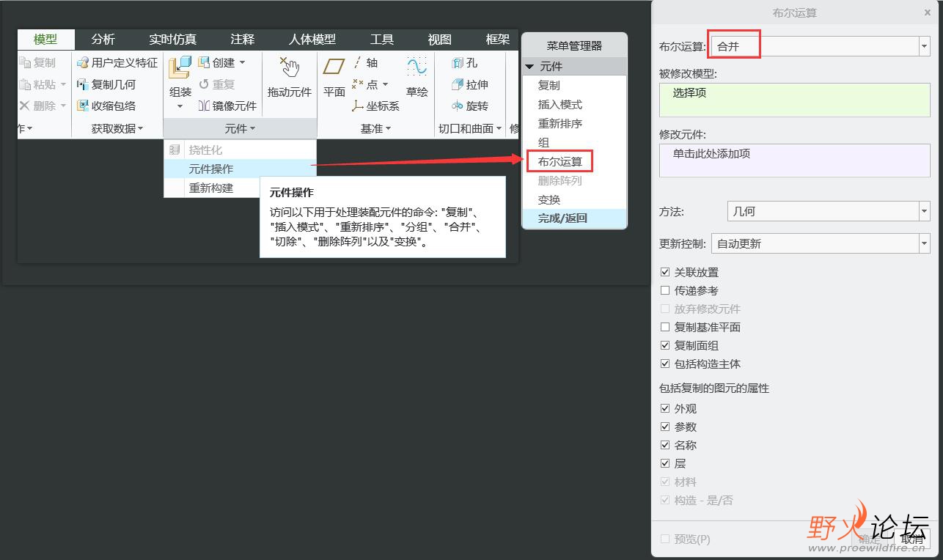Viewport: 943px width, 560px height.
Task: Select the 平面 datum plane tool
Action: pos(334,78)
